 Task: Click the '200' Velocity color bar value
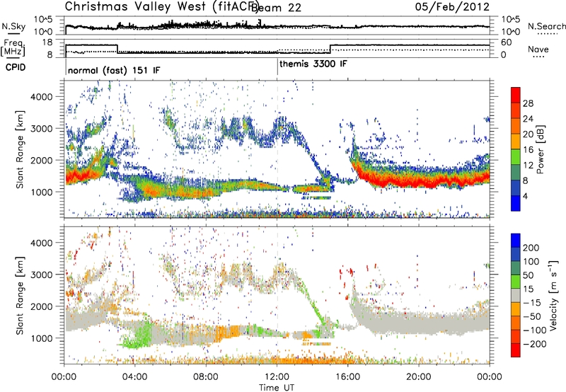(531, 248)
